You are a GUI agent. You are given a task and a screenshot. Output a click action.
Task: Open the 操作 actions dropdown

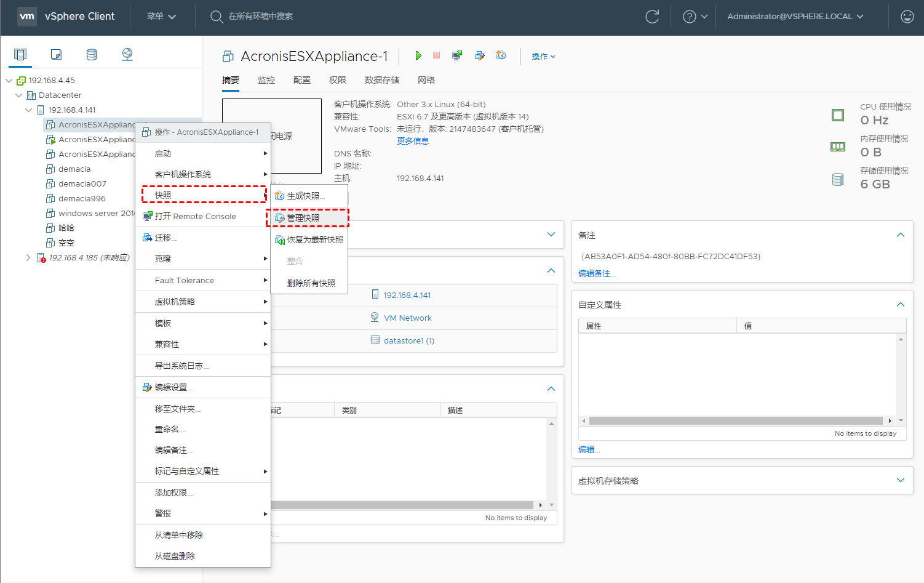tap(543, 57)
